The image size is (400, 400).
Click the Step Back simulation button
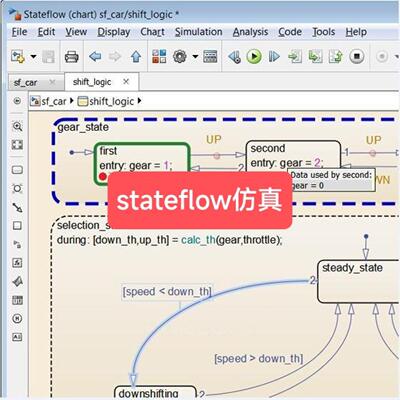tap(234, 57)
